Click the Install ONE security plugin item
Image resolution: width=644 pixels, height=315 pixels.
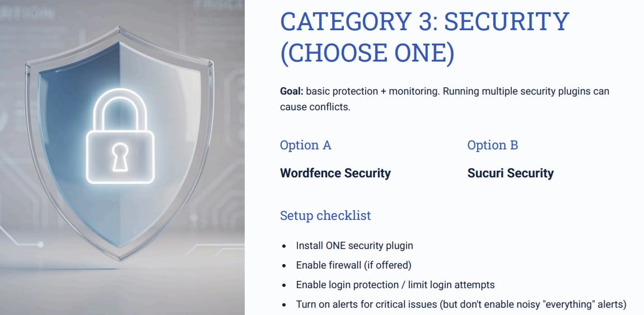[x=354, y=246]
